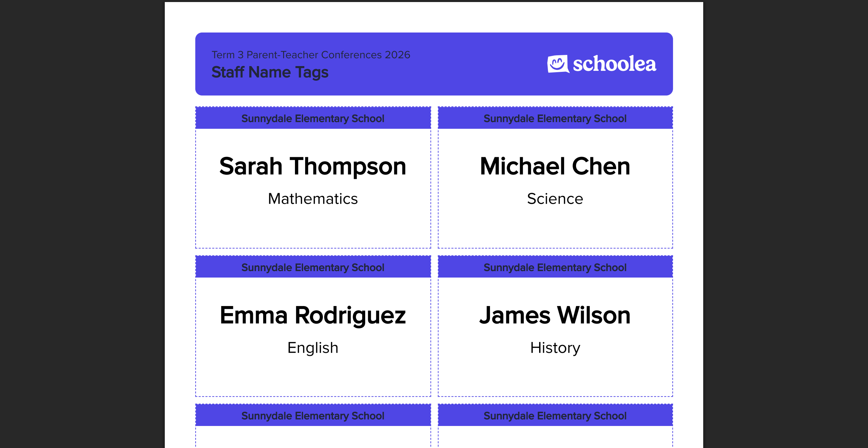The height and width of the screenshot is (448, 868).
Task: Select the "English" subject label
Action: click(x=313, y=348)
